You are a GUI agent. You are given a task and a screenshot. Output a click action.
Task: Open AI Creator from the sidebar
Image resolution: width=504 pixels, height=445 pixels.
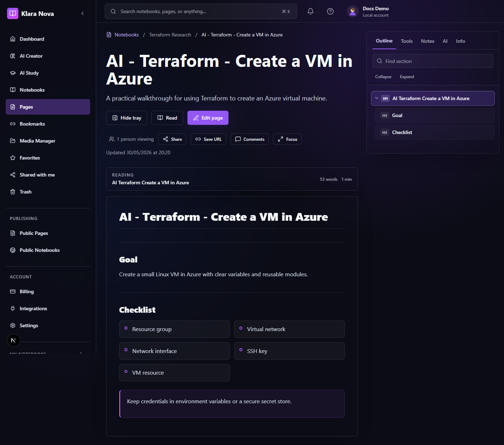pos(48,56)
